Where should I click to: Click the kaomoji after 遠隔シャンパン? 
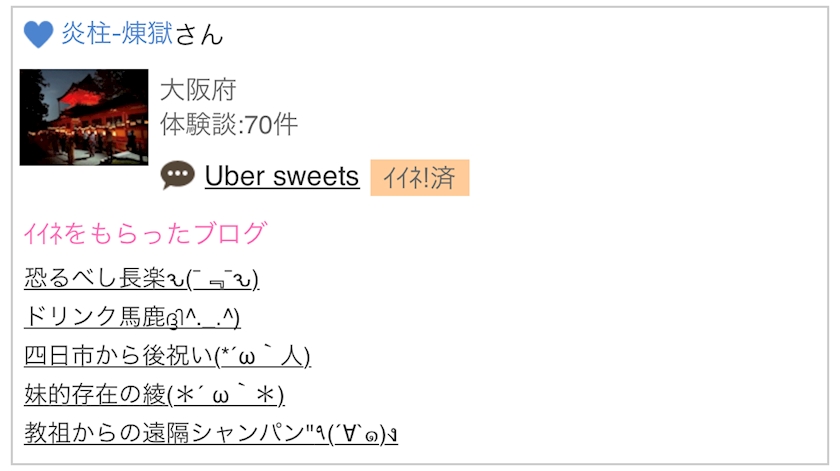351,434
